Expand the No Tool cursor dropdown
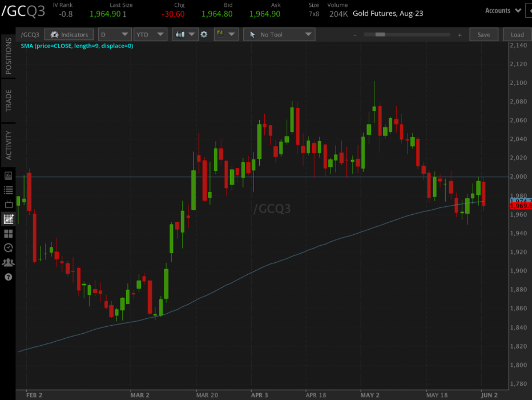 coord(279,34)
